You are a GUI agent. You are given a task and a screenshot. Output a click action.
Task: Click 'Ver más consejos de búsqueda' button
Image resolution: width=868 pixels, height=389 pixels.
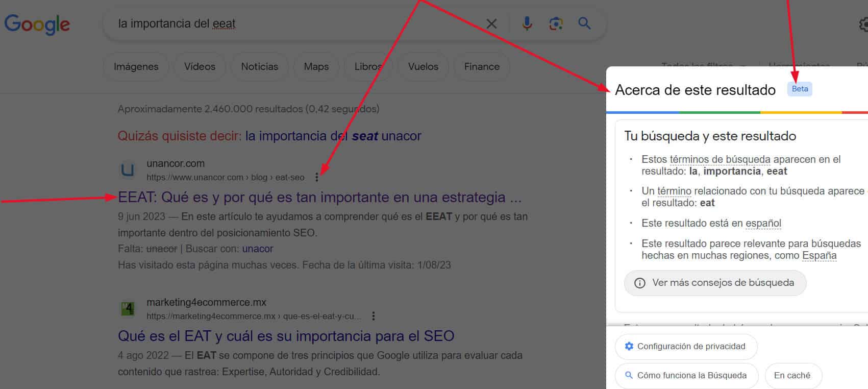pos(715,283)
